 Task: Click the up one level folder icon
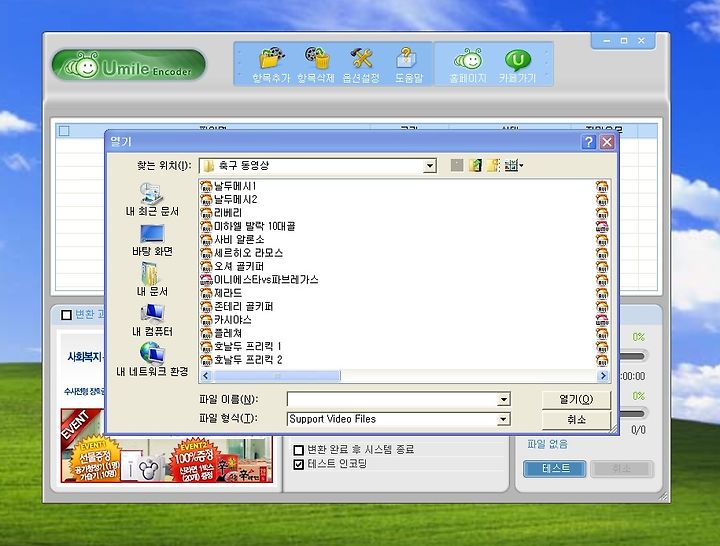click(475, 165)
